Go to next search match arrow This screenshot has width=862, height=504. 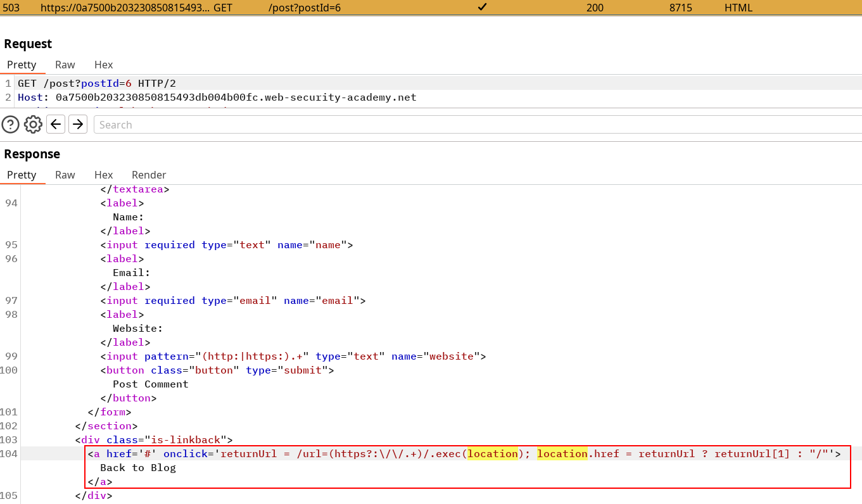coord(78,125)
